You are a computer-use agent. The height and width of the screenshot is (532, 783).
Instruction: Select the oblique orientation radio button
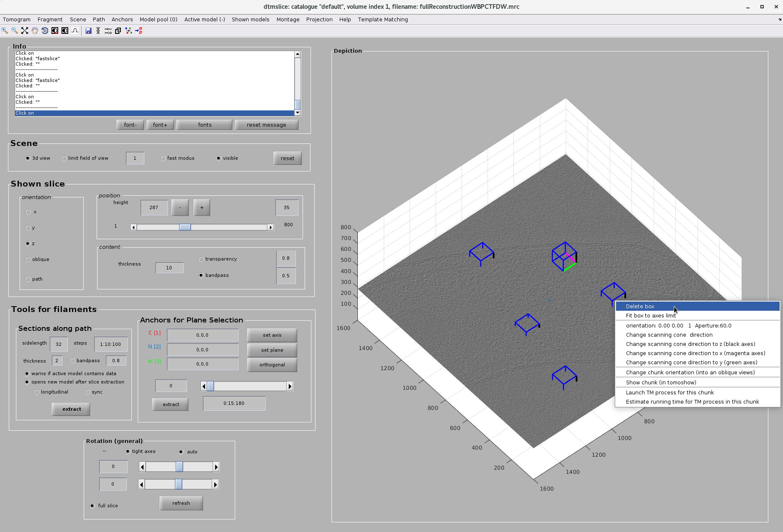pyautogui.click(x=28, y=259)
